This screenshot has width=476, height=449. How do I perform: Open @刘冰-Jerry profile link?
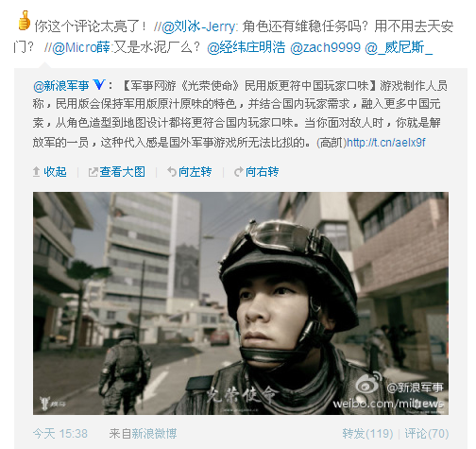tap(198, 26)
